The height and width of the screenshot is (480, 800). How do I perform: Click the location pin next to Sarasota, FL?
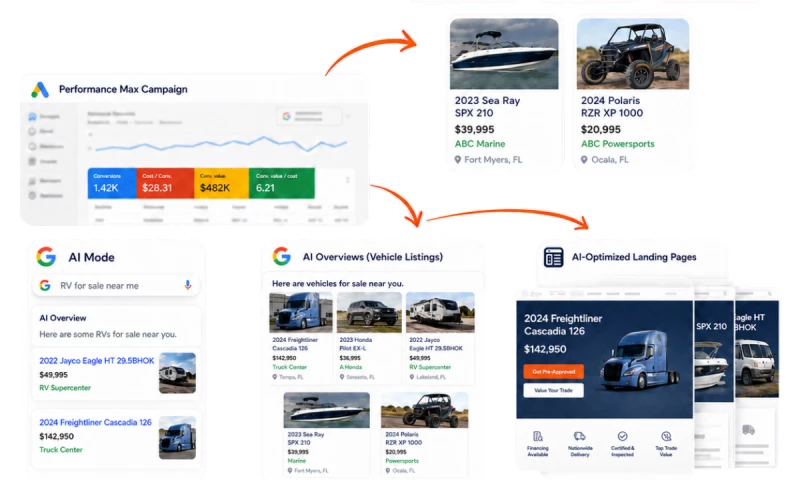pos(342,377)
